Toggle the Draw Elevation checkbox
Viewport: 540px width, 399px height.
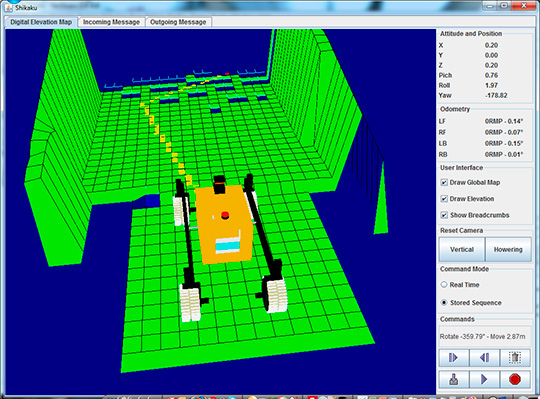(444, 199)
